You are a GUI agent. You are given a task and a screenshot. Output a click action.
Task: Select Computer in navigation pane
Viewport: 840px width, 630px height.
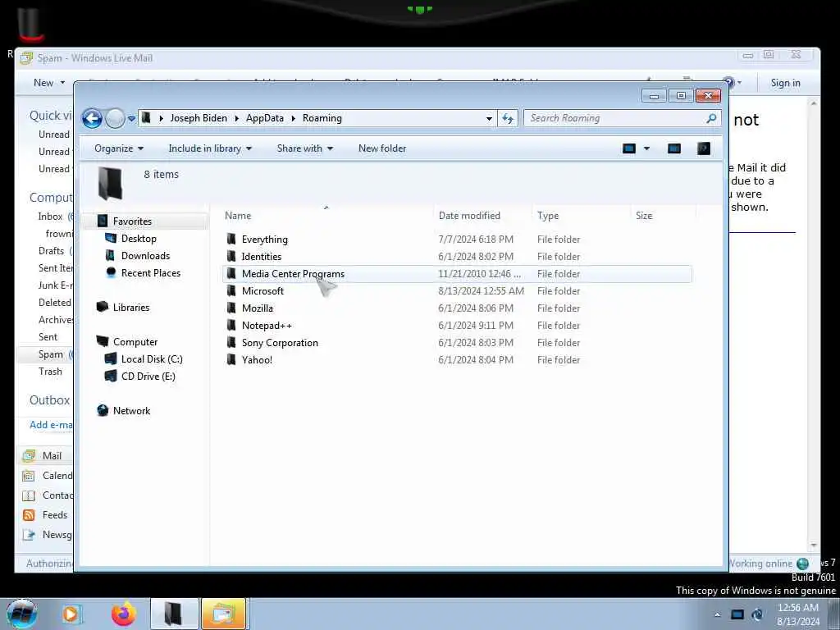[135, 342]
